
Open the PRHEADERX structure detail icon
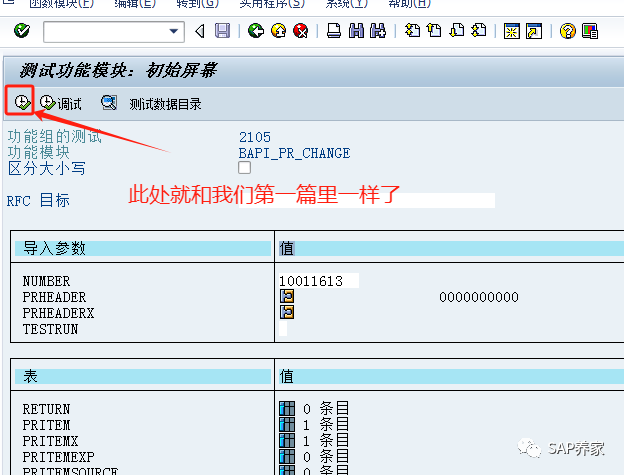click(287, 312)
